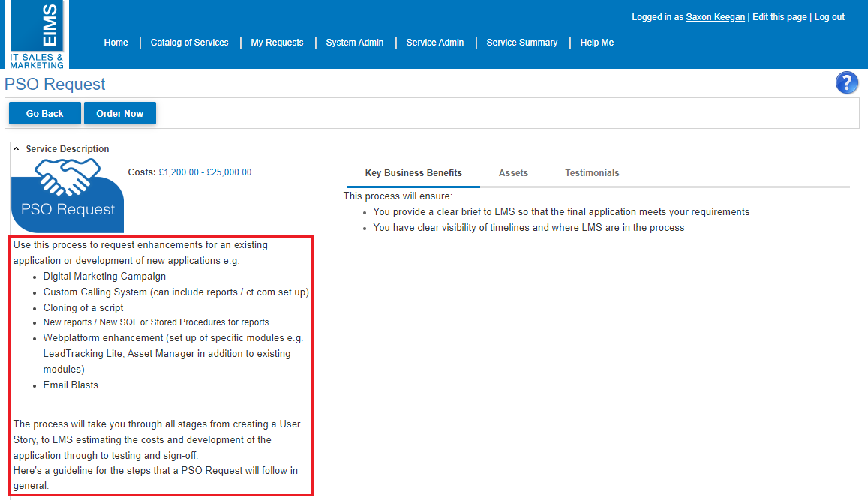Click 'You have clear visibility of timelines' bullet
The height and width of the screenshot is (500, 868).
click(529, 227)
